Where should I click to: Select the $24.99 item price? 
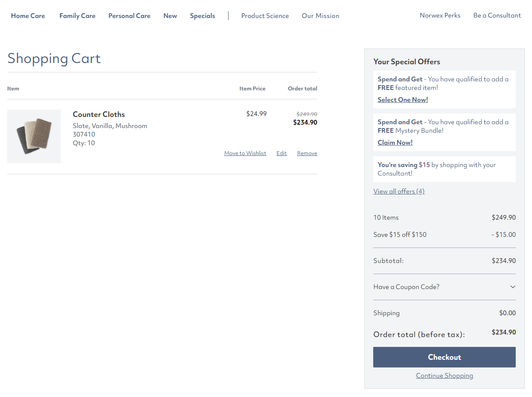[256, 114]
